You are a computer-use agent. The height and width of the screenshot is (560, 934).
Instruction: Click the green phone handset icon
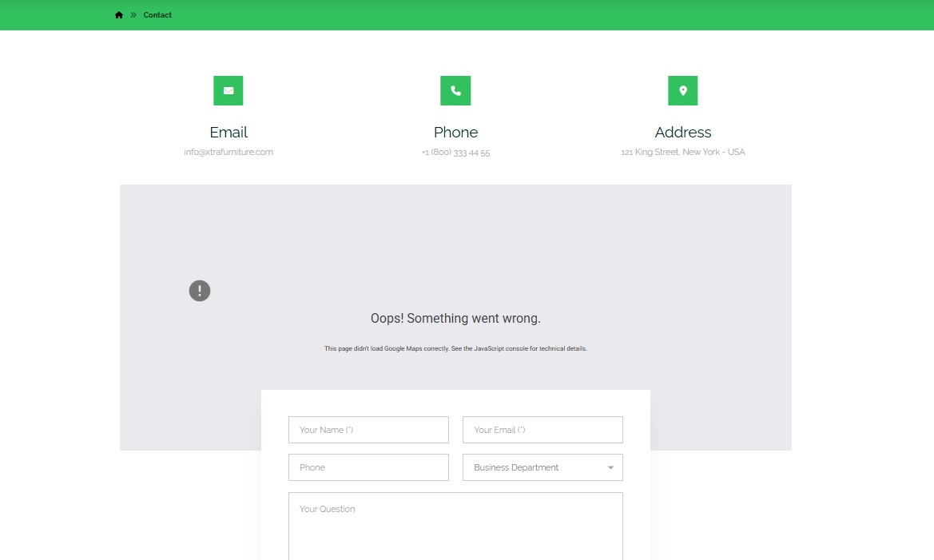tap(455, 90)
